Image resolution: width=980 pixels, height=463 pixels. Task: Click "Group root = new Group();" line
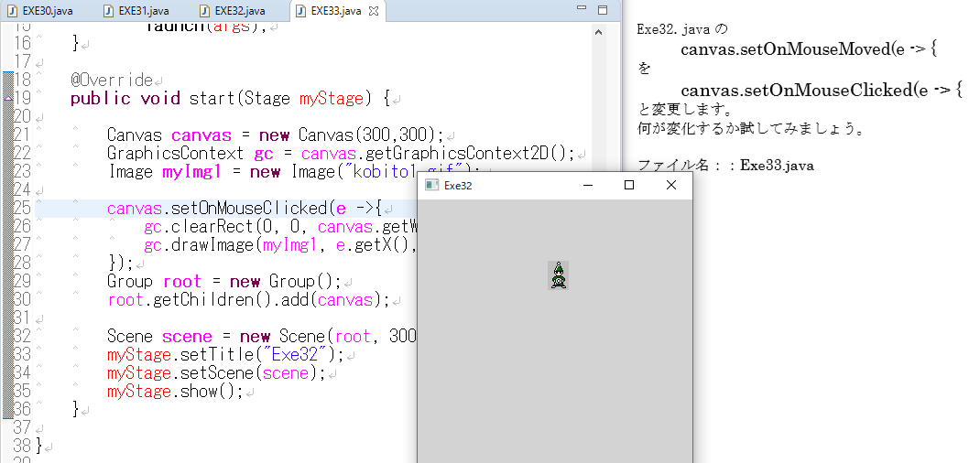click(223, 282)
